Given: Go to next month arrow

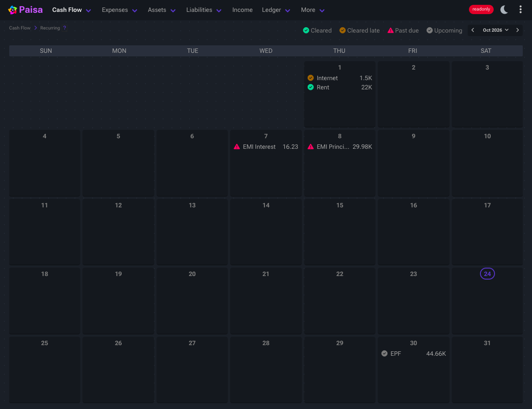Looking at the screenshot, I should [517, 30].
